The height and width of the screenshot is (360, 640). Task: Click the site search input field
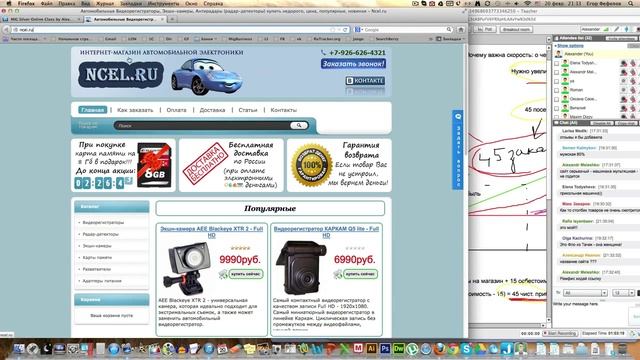tap(202, 125)
